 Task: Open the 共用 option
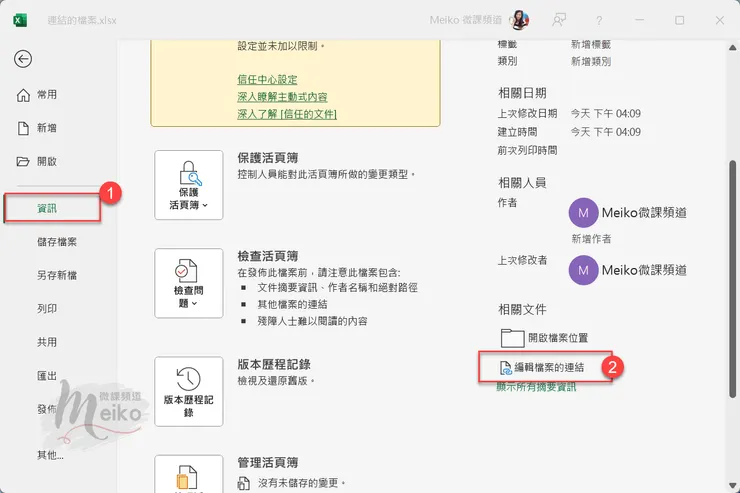[47, 342]
